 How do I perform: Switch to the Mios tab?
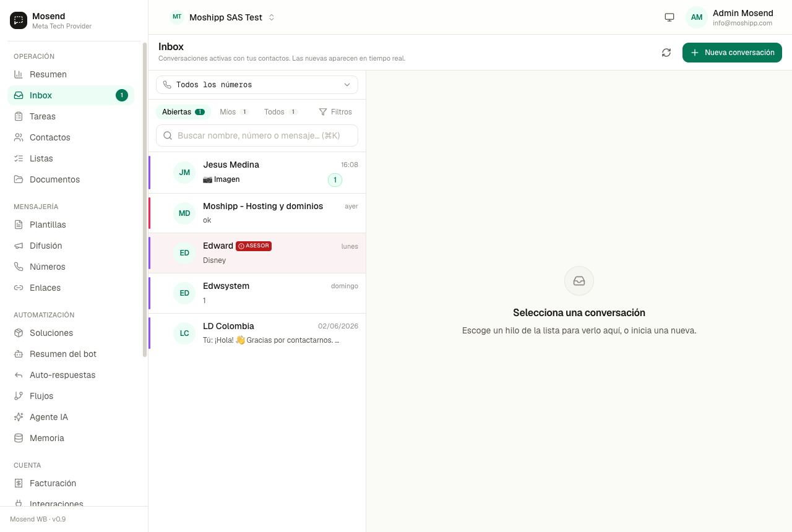tap(234, 112)
